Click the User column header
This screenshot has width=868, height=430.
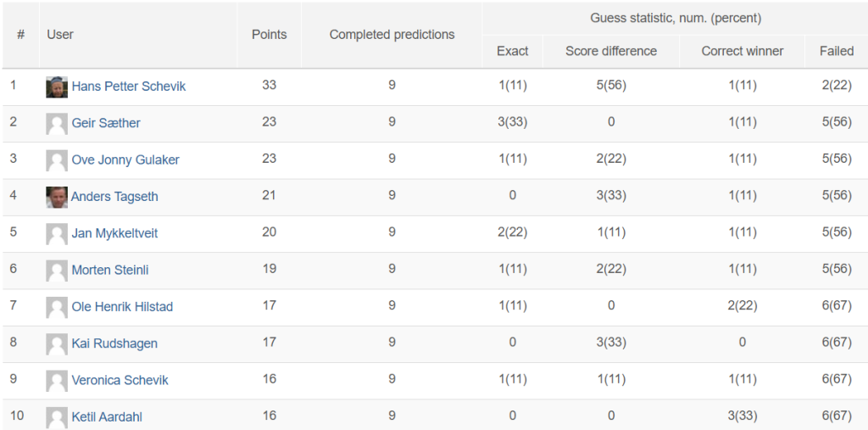point(60,35)
